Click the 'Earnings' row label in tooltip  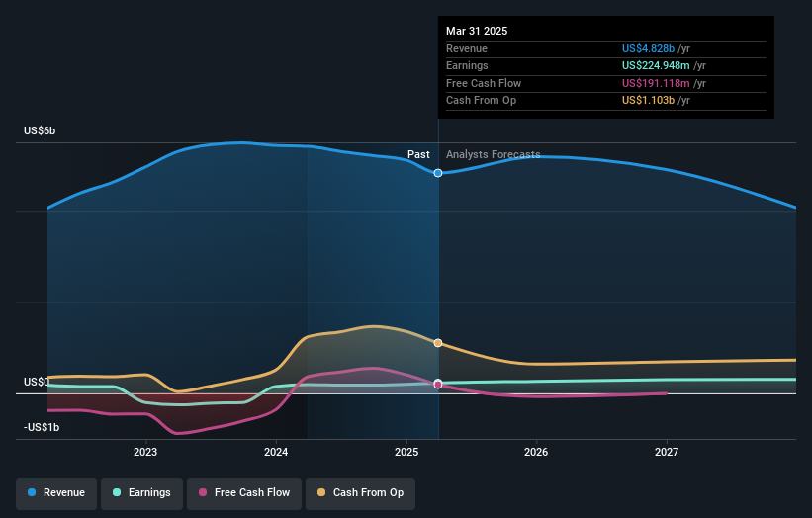pyautogui.click(x=467, y=65)
